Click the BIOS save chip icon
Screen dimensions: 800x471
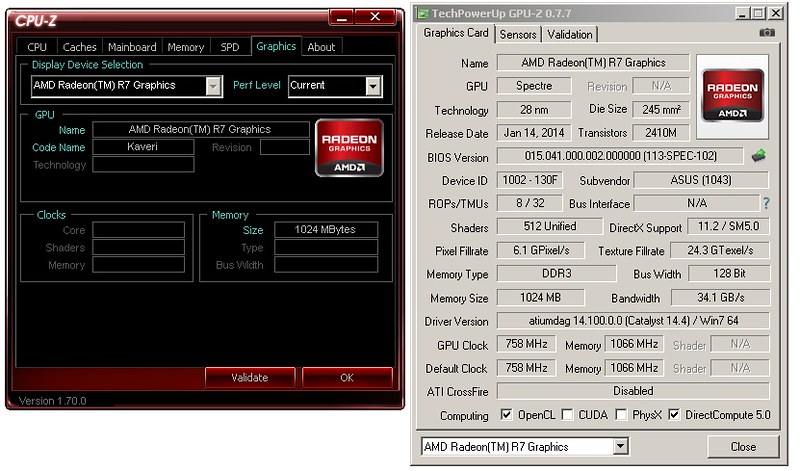pyautogui.click(x=759, y=156)
